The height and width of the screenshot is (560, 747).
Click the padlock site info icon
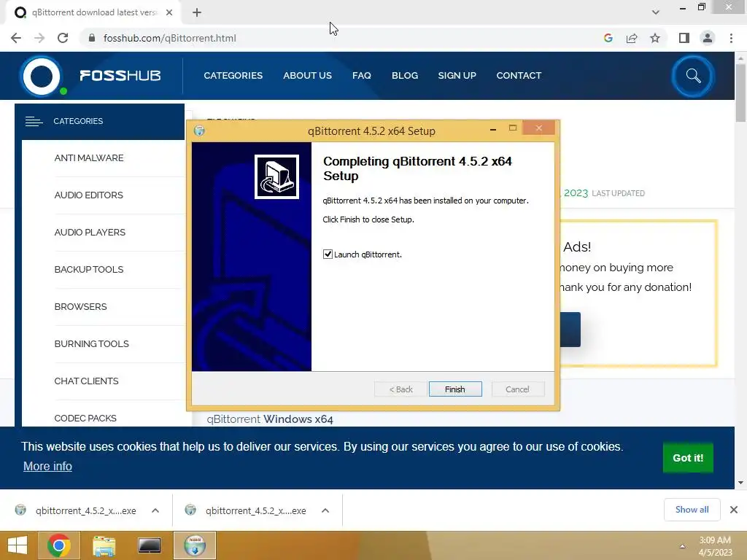click(x=92, y=38)
